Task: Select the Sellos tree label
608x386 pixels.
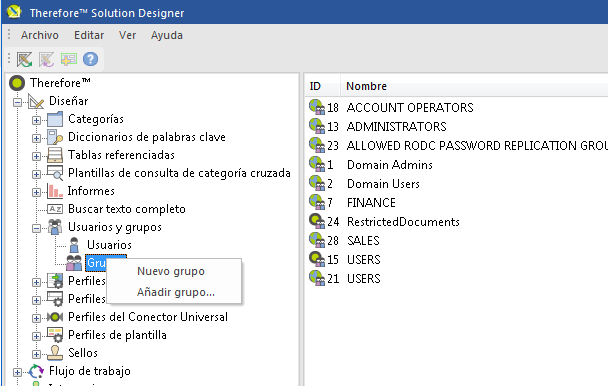Action: [x=83, y=353]
